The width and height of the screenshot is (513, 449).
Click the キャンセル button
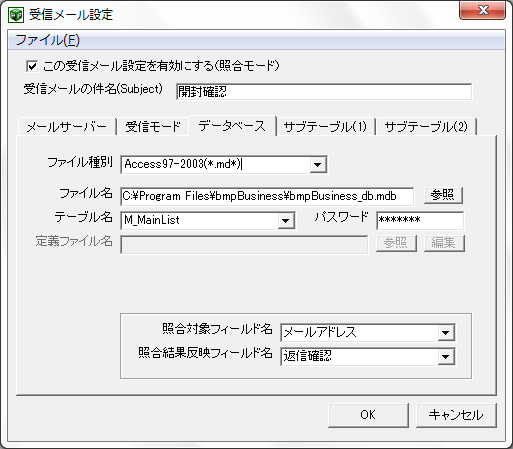tap(456, 415)
